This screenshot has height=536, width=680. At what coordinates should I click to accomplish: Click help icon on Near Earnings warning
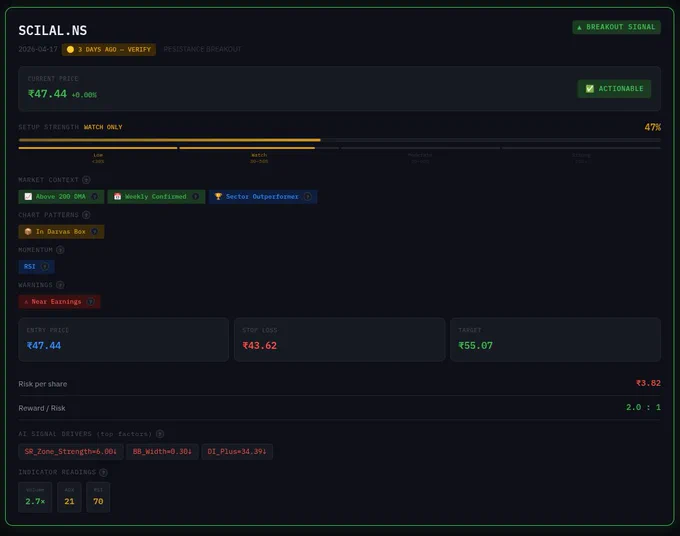click(90, 301)
